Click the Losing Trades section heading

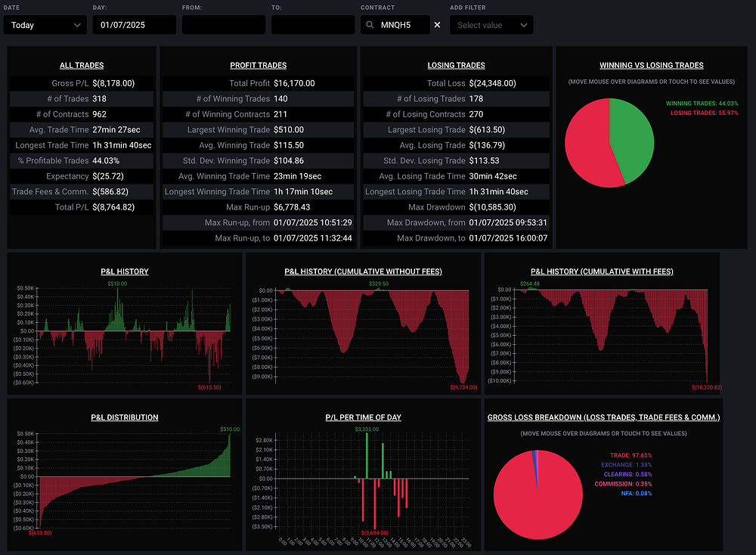click(456, 65)
